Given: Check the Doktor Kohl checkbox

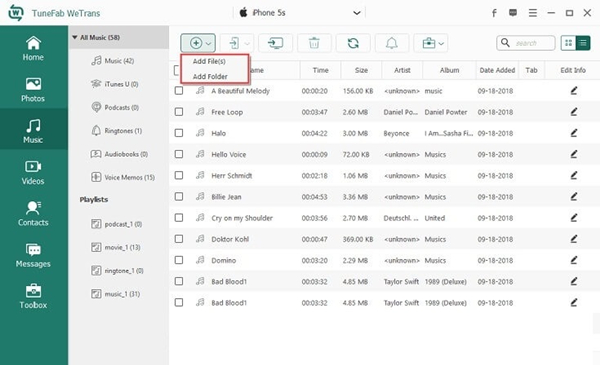Looking at the screenshot, I should [x=179, y=239].
